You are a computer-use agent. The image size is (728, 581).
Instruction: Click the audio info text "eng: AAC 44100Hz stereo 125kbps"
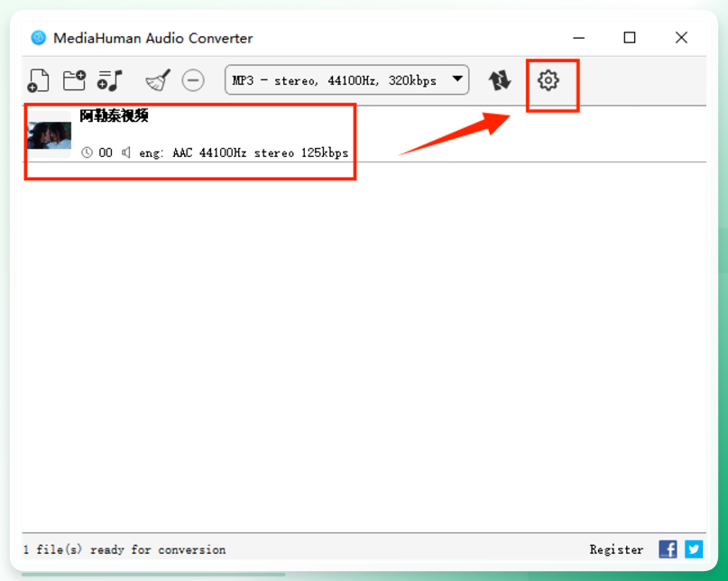pos(244,152)
